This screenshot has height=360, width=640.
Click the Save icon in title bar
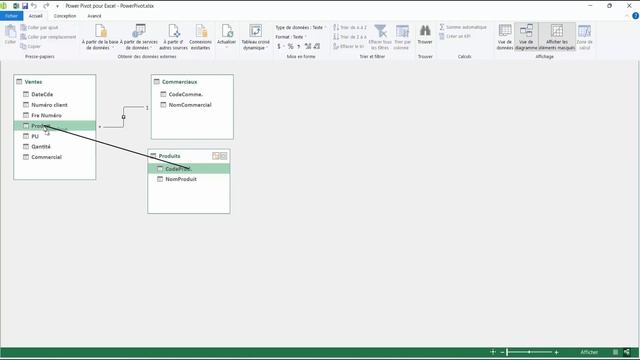click(25, 6)
